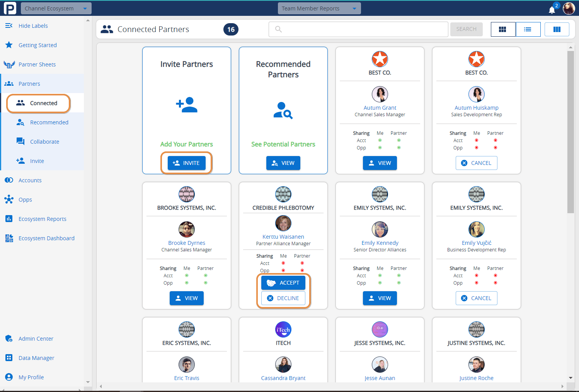Toggle Emily Kennedy's Partner Opp sharing indicator

399,283
